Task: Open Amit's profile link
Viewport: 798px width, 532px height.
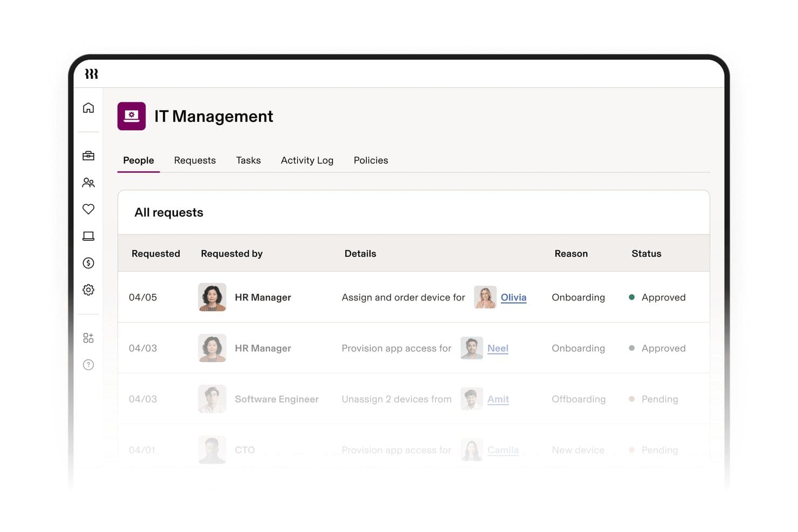Action: point(498,399)
